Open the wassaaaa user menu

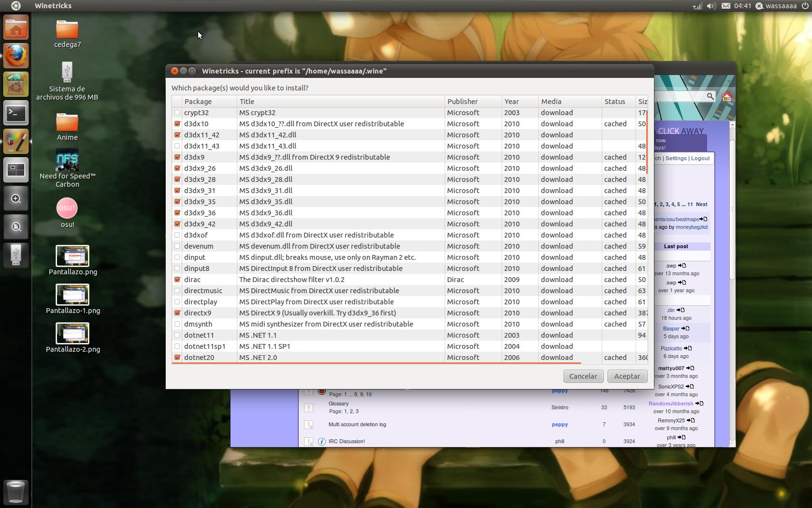click(776, 6)
